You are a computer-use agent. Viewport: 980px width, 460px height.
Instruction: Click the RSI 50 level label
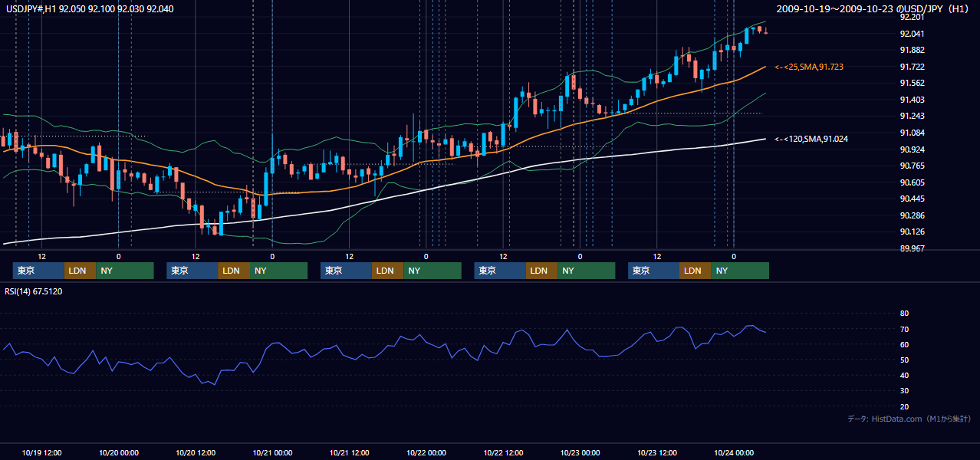point(904,360)
